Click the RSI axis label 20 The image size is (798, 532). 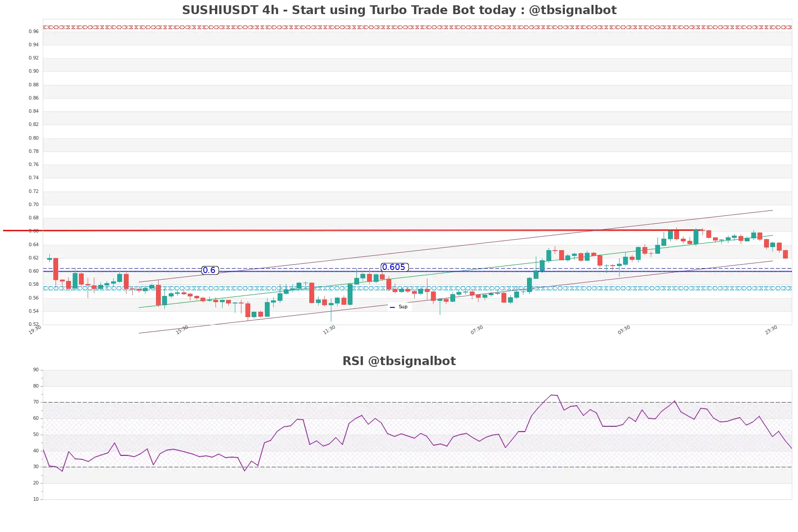36,483
